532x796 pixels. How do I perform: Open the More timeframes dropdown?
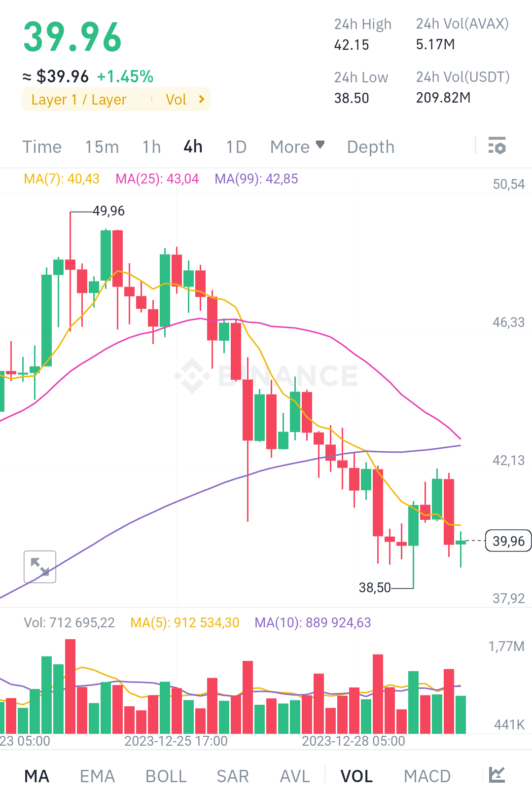296,146
